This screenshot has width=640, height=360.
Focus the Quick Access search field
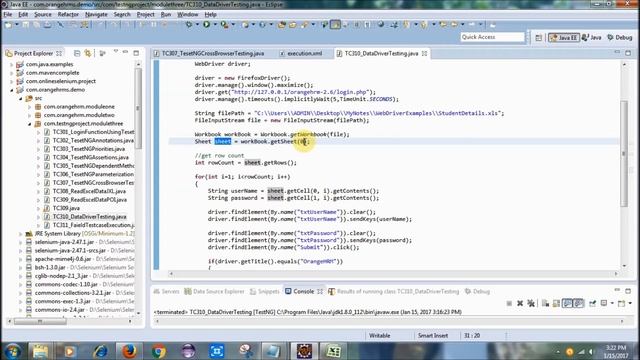pyautogui.click(x=492, y=37)
